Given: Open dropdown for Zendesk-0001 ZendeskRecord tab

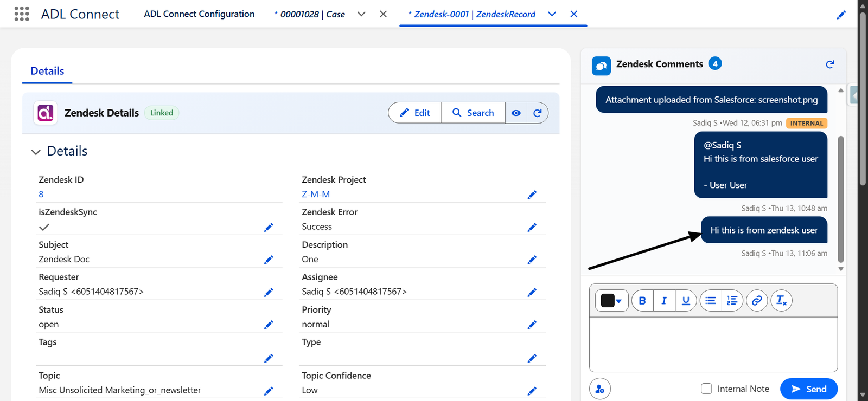Looking at the screenshot, I should click(x=552, y=14).
